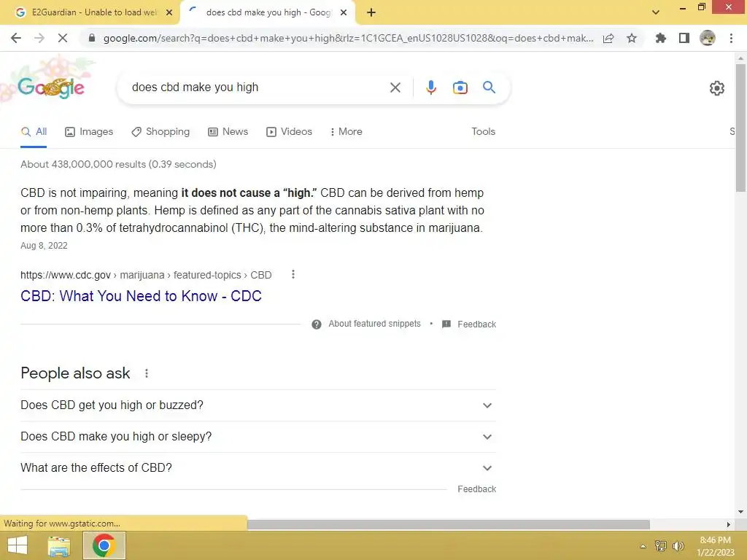The height and width of the screenshot is (560, 747).
Task: Select the All results tab
Action: pos(34,132)
